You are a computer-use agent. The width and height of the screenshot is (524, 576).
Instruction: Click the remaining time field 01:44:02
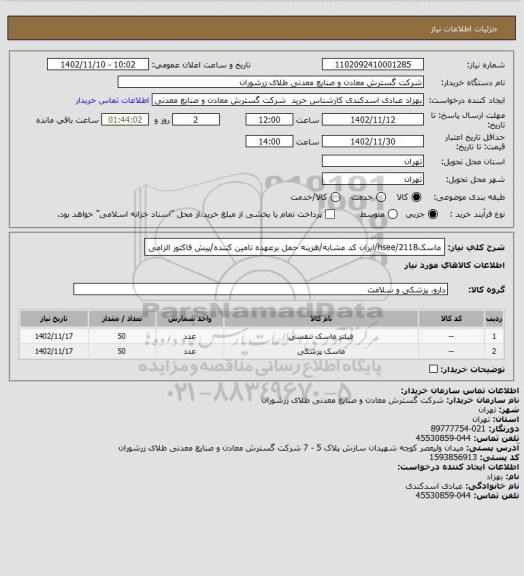point(125,120)
